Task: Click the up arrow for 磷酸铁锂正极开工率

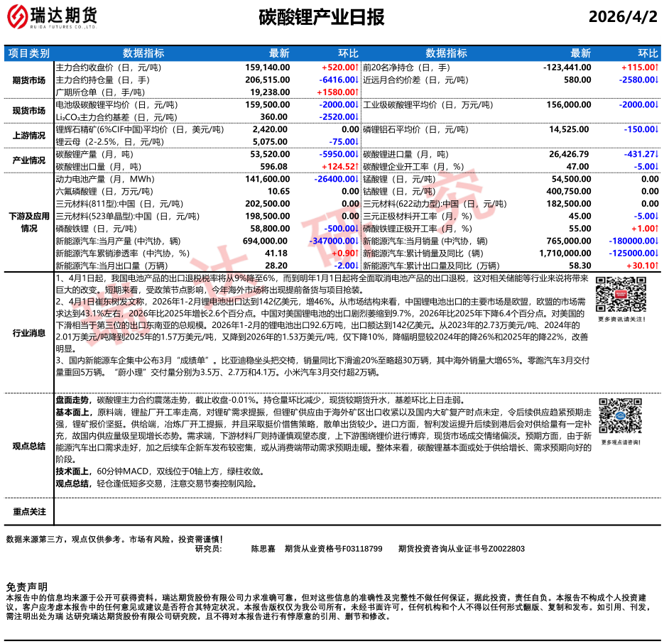Action: [x=656, y=229]
